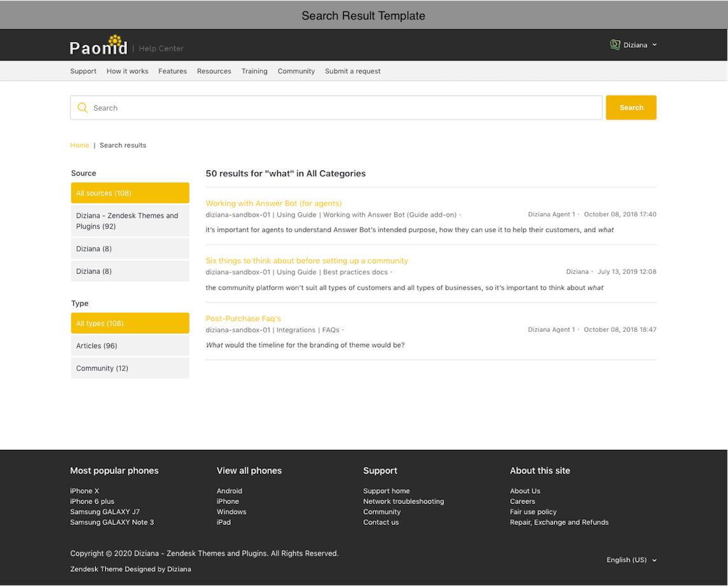Go to Features in the navigation

172,71
